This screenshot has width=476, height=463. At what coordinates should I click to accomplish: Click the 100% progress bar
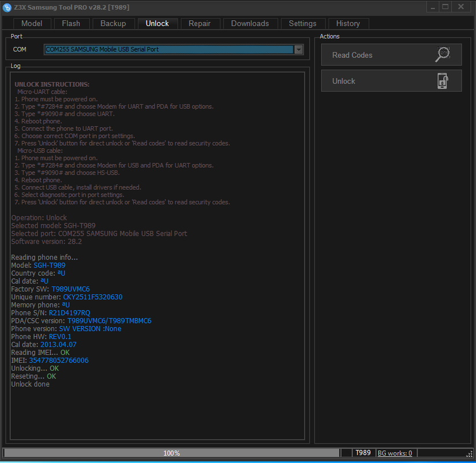point(172,453)
